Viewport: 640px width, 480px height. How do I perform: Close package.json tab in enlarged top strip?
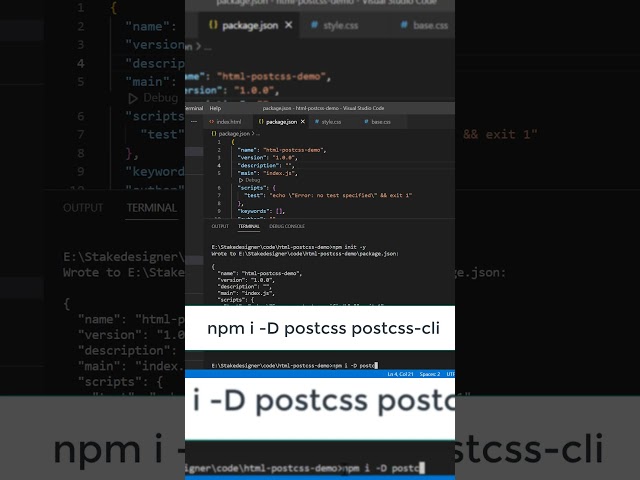289,25
